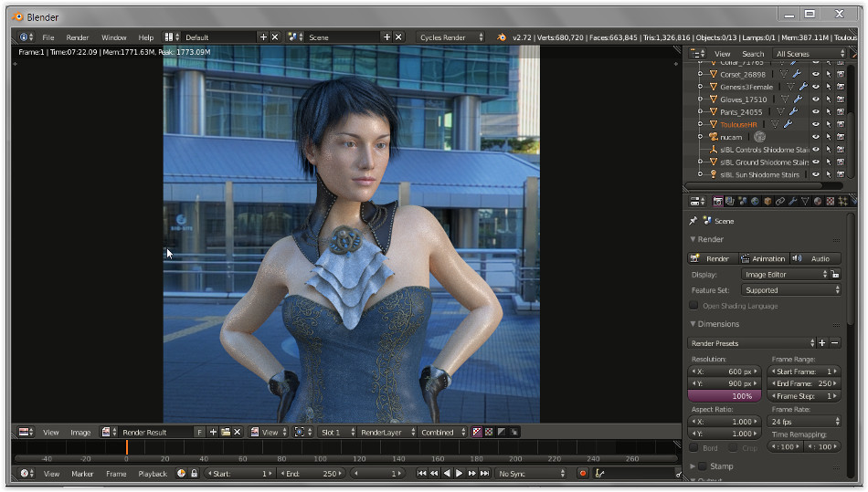Toggle render camera icon for Gloves_17510
Viewport: 868px width, 492px height.
pyautogui.click(x=841, y=99)
